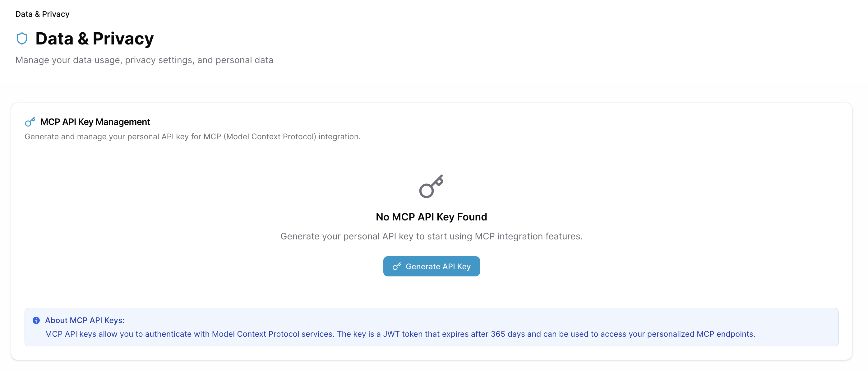Select the MCP API Key Management heading
Image resolution: width=868 pixels, height=370 pixels.
pyautogui.click(x=95, y=122)
